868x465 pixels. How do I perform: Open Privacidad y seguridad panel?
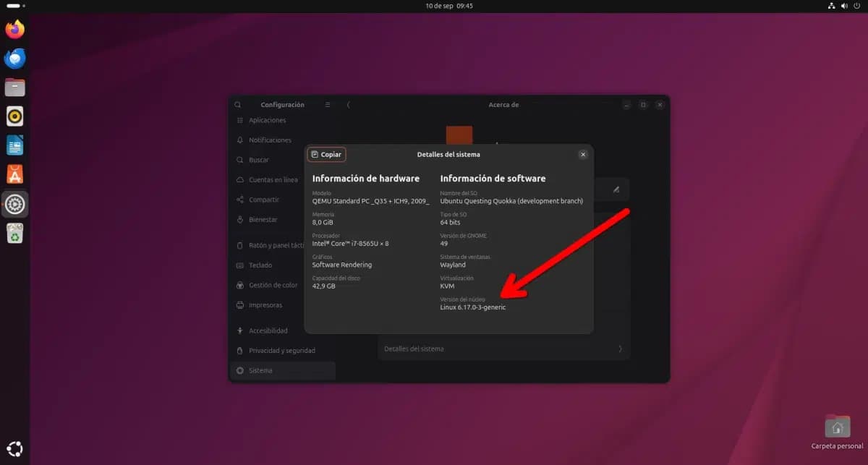(x=281, y=351)
